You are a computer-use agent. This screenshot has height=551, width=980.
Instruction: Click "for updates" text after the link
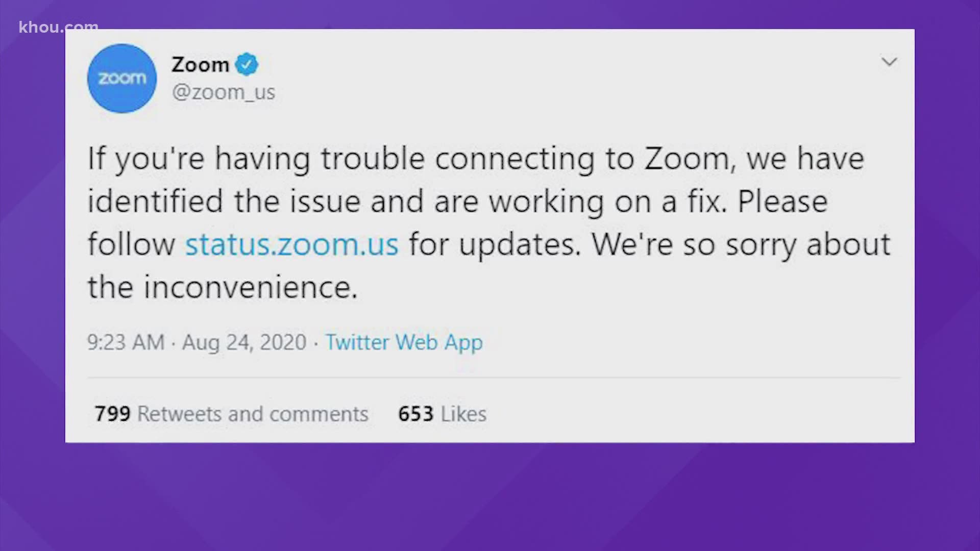pyautogui.click(x=494, y=244)
